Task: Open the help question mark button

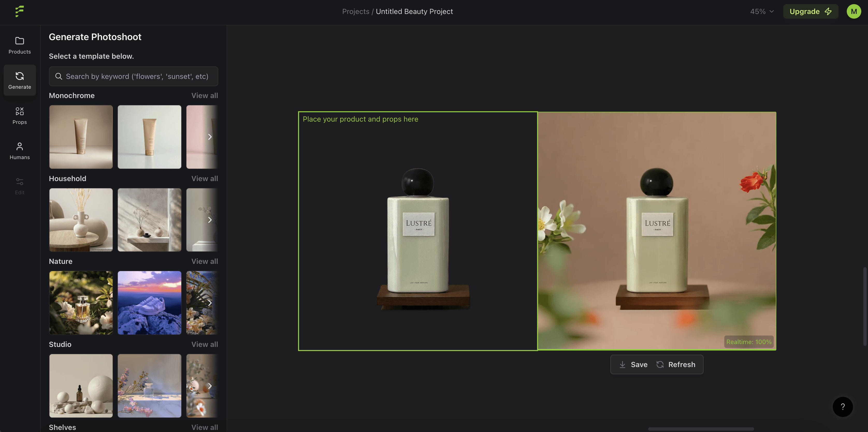Action: click(x=842, y=407)
